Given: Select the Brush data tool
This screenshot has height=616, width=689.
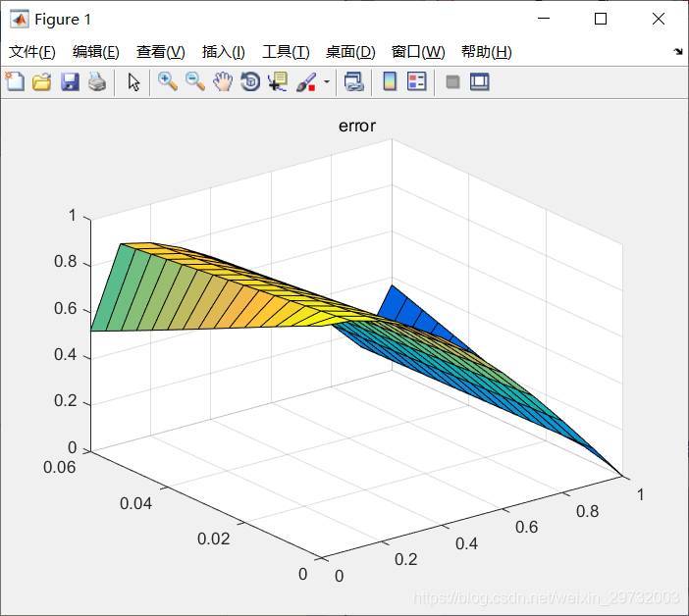Looking at the screenshot, I should click(x=306, y=82).
